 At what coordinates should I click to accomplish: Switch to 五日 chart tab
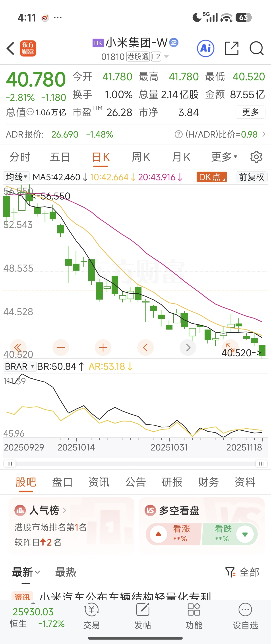click(60, 157)
